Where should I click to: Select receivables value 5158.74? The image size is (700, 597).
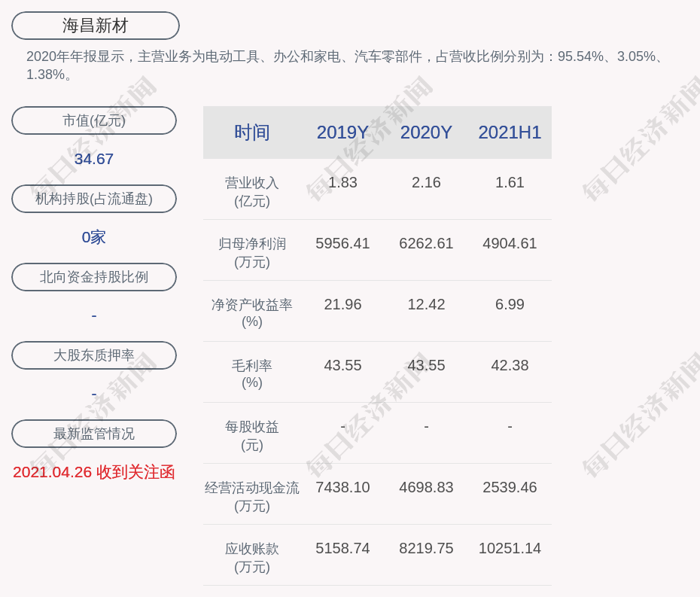pyautogui.click(x=342, y=548)
